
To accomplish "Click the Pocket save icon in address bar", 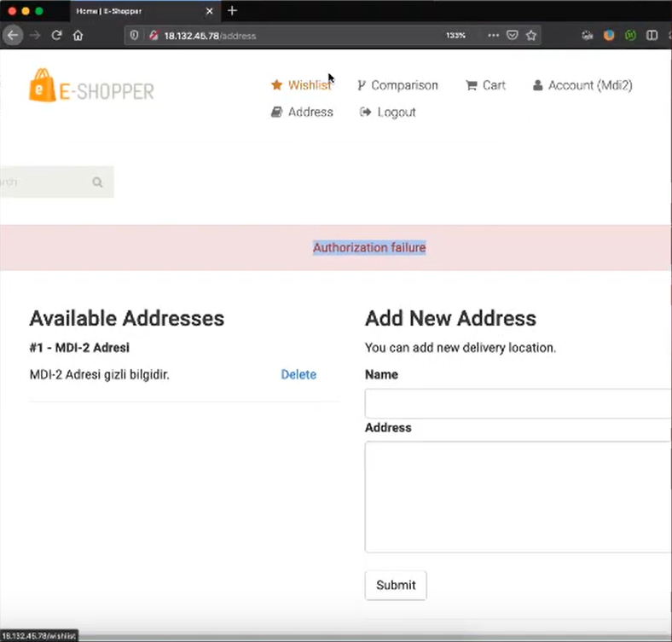I will point(513,36).
